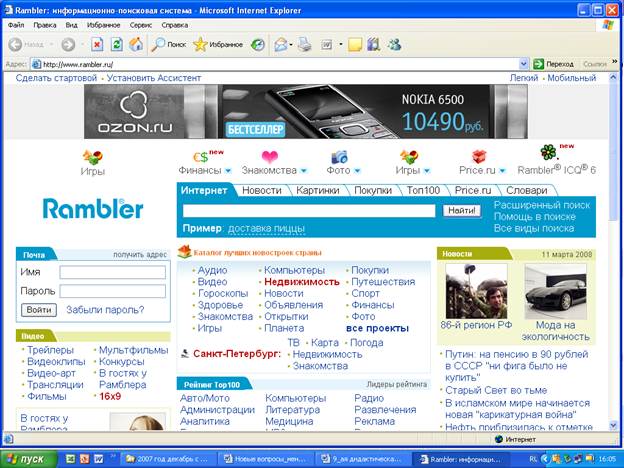The height and width of the screenshot is (468, 624).
Task: Click the Rambler ICQ flower icon
Action: coord(548,152)
